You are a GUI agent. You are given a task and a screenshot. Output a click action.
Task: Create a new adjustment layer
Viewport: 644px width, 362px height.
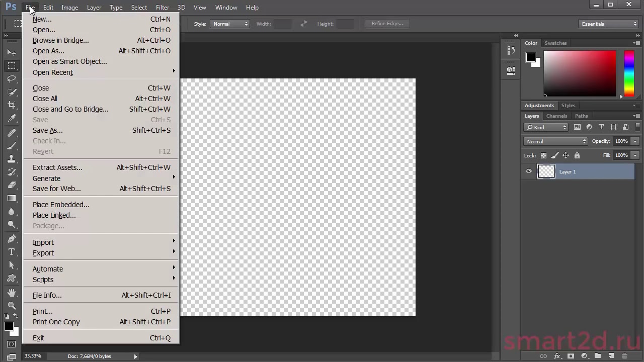584,356
